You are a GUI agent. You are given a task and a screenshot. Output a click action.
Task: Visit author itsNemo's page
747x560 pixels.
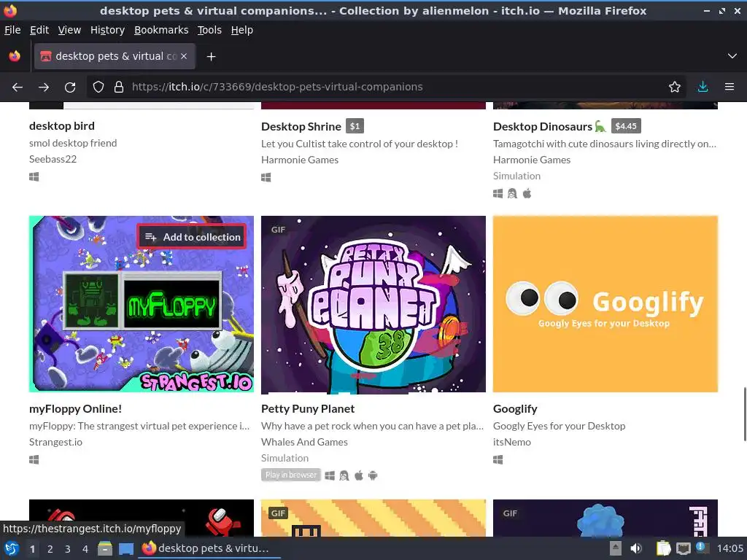tap(511, 442)
